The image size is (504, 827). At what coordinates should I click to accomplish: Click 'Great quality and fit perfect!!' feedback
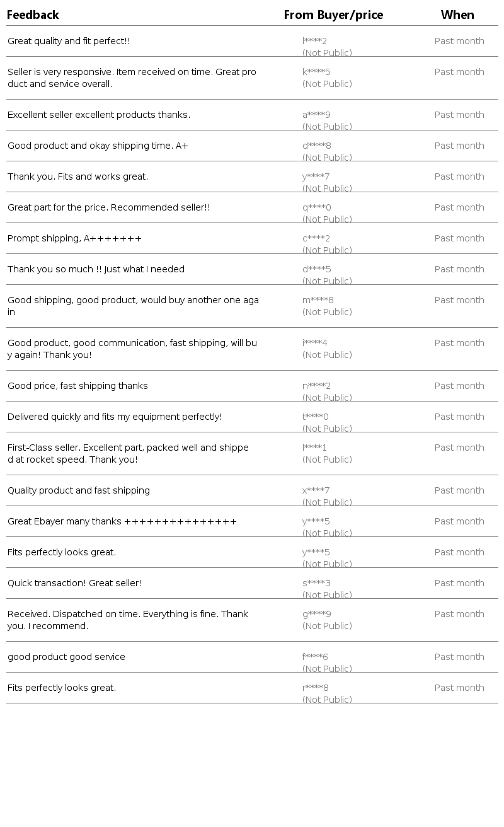(x=69, y=41)
